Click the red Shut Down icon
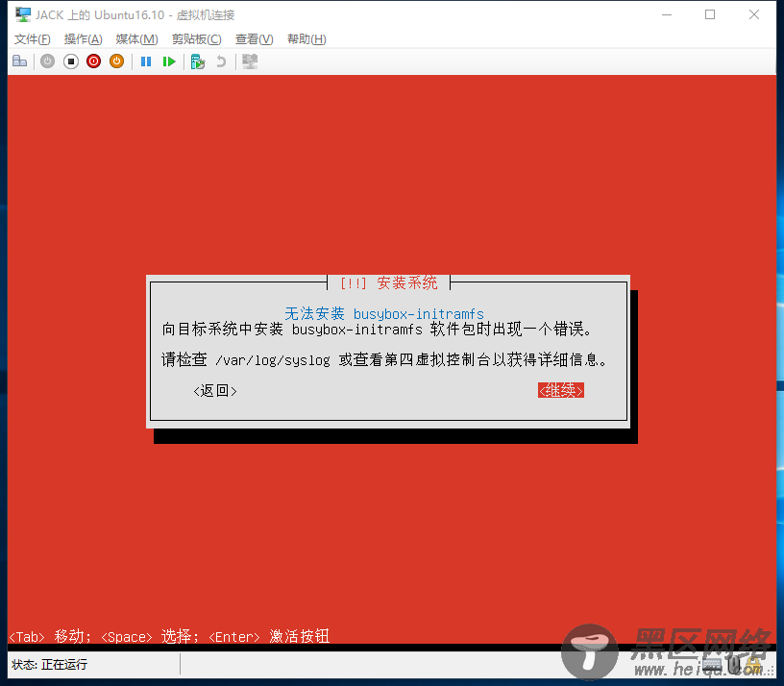784x686 pixels. click(93, 61)
